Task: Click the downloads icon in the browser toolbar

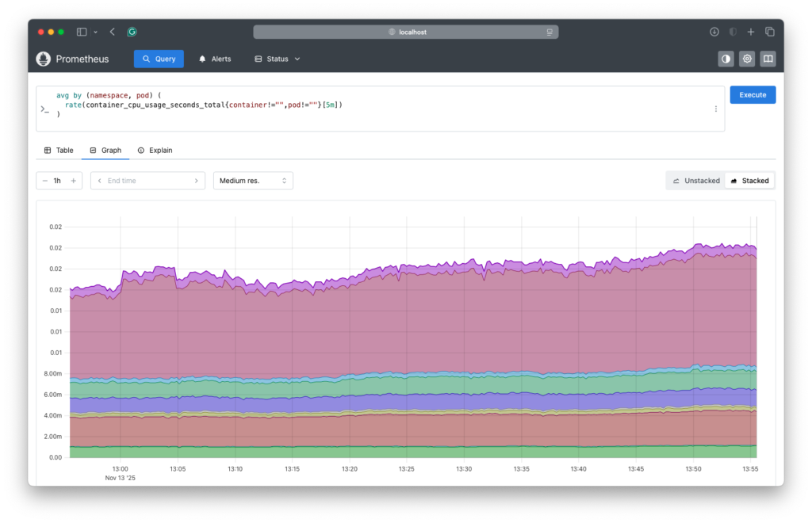Action: [713, 31]
